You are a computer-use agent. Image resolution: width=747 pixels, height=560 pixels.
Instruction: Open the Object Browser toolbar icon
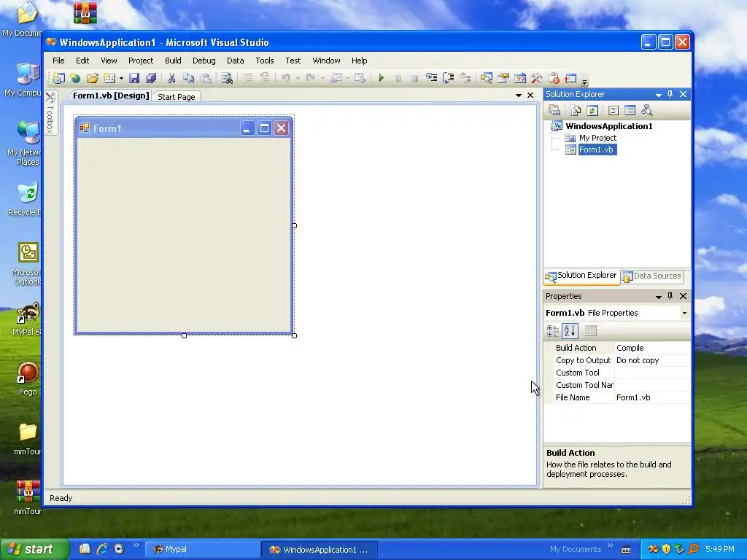click(519, 78)
